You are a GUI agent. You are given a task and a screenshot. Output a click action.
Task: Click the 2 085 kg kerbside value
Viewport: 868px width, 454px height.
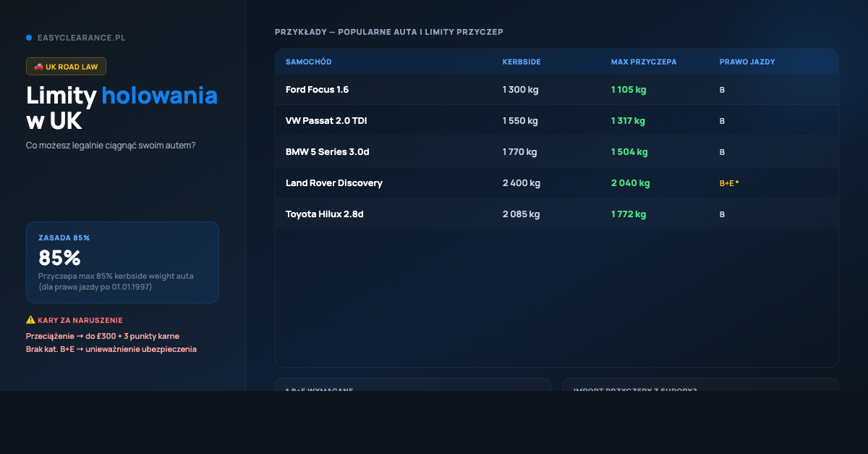pyautogui.click(x=522, y=214)
